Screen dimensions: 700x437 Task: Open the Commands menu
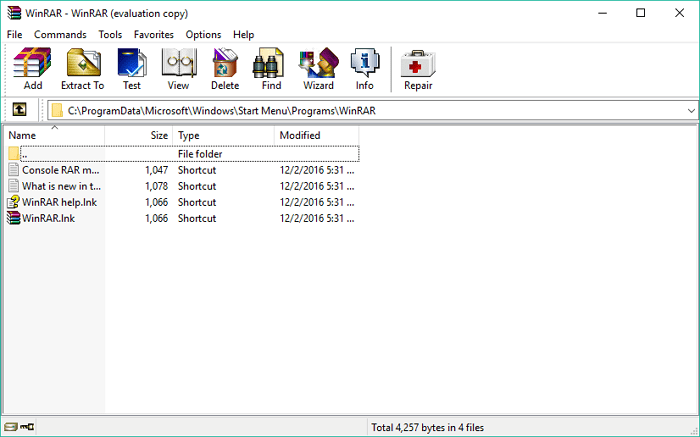[x=60, y=34]
